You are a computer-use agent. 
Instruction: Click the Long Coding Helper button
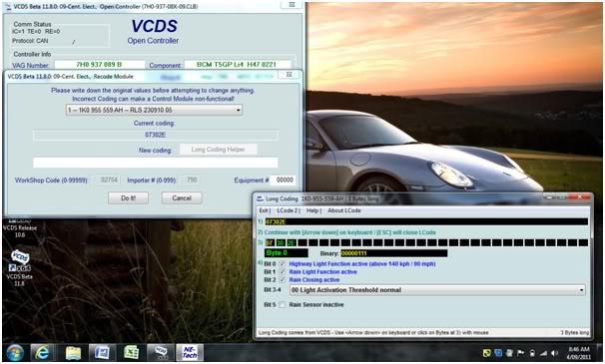pos(219,150)
